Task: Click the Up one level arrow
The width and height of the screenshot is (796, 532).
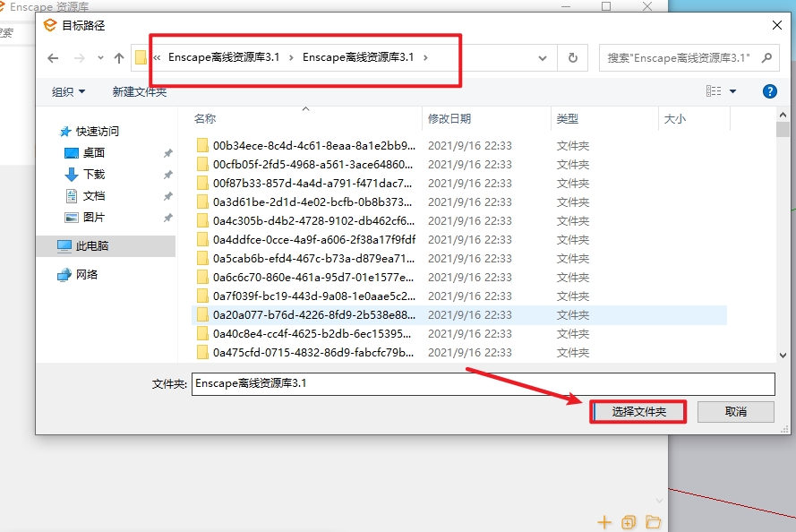Action: (x=118, y=58)
